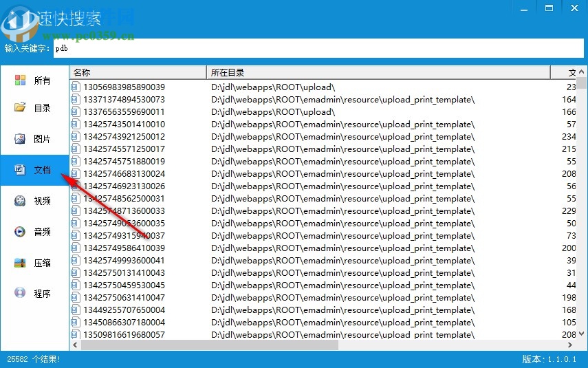Screen dimensions: 588x368
Task: Click the vertical scrollbar up arrow
Action: (581, 72)
